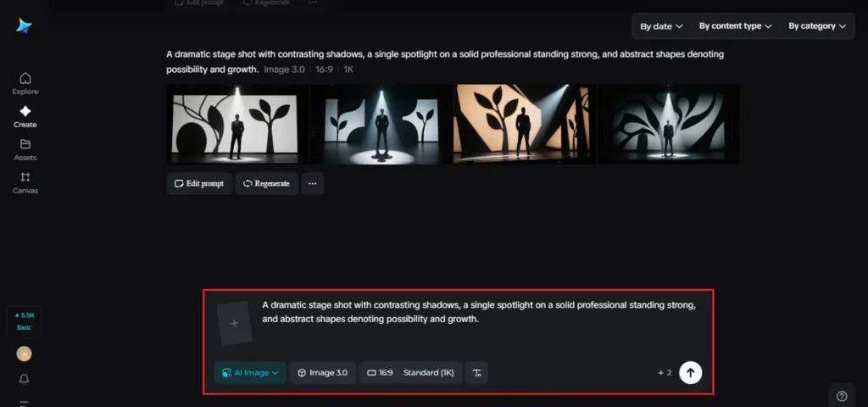Image resolution: width=868 pixels, height=407 pixels.
Task: Click the app logo in the sidebar
Action: (x=24, y=26)
